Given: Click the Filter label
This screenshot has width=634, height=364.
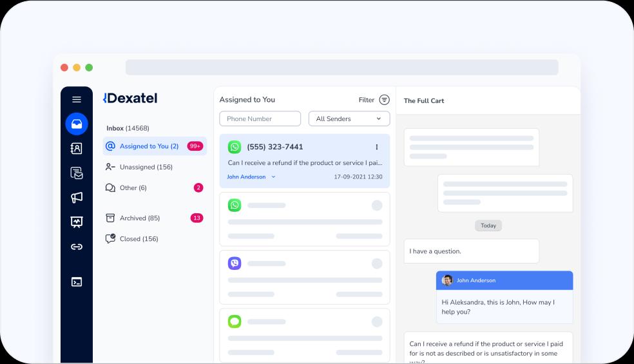Looking at the screenshot, I should click(x=367, y=100).
